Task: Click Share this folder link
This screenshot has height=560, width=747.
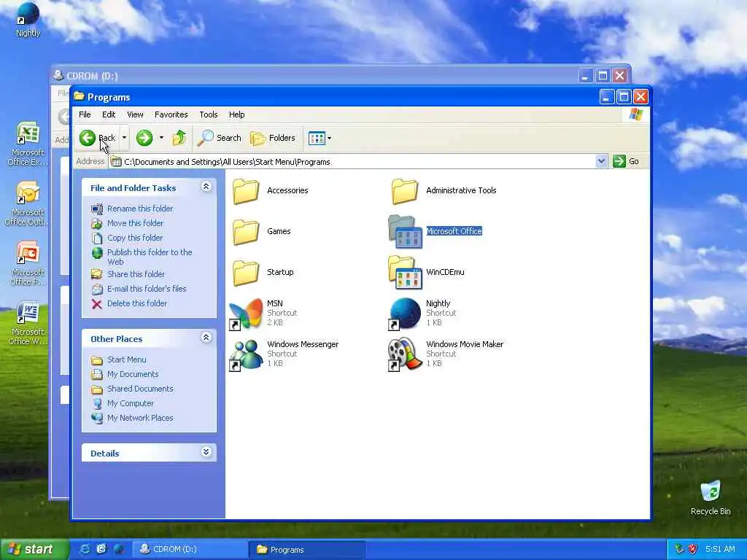Action: tap(136, 274)
